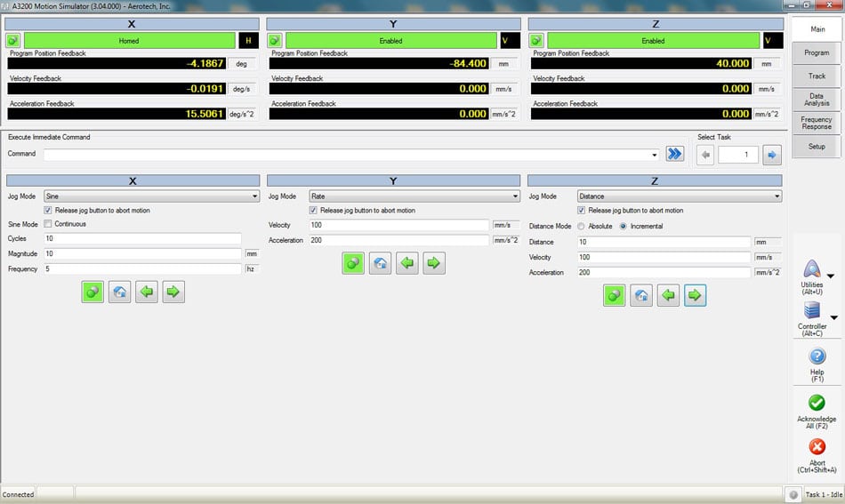Jog the X axis in negative direction

coord(147,292)
